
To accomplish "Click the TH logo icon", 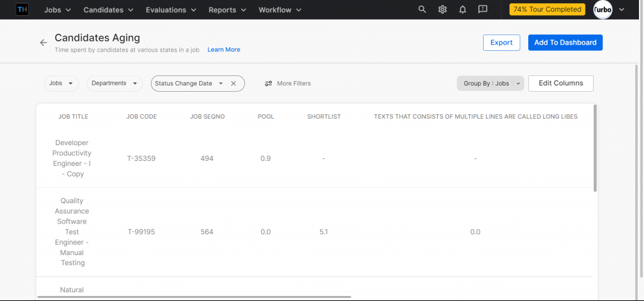I will 22,9.
